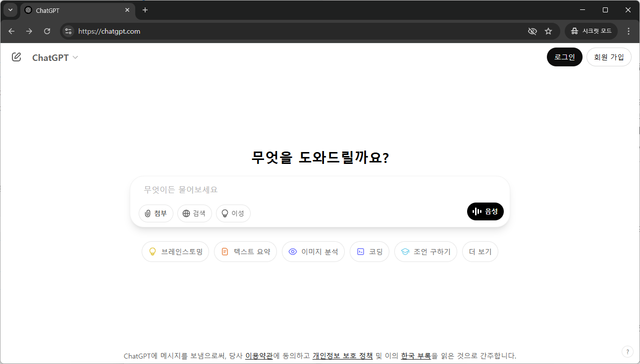Viewport: 640px width, 364px height.
Task: Expand more suggestions with 더 보기
Action: [480, 252]
